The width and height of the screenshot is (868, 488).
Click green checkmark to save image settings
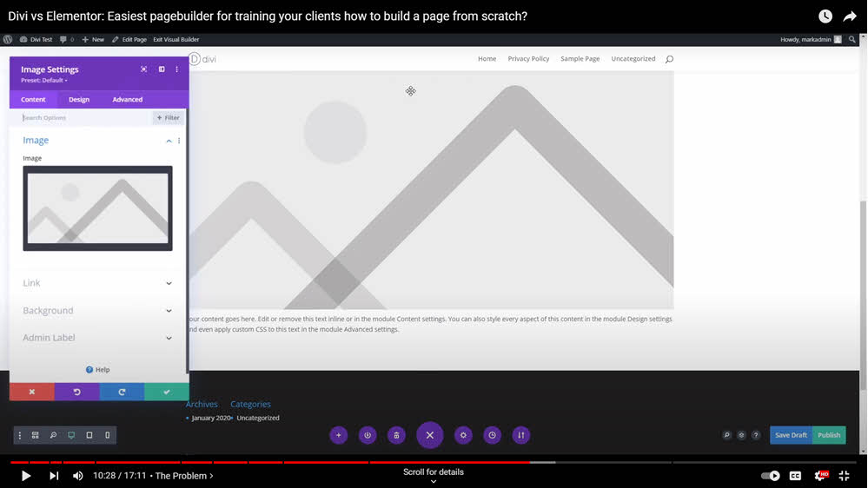coord(166,392)
